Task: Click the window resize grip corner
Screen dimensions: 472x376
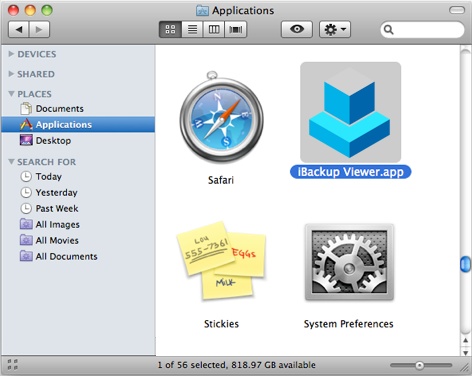Action: (x=464, y=367)
